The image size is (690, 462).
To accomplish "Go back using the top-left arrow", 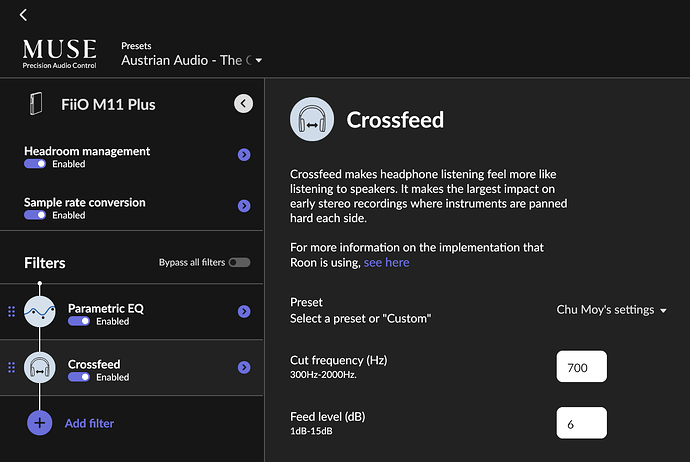I will 23,15.
